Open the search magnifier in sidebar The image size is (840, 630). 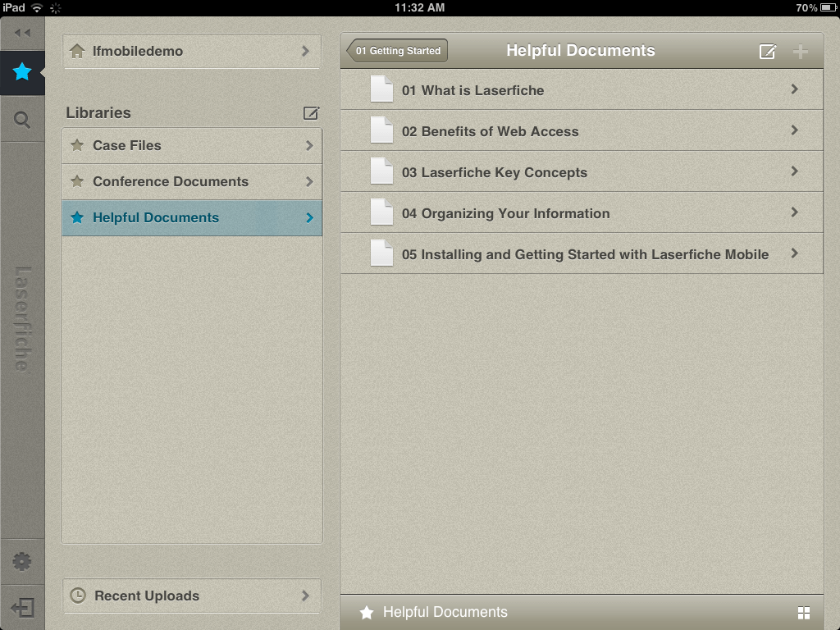[x=22, y=120]
